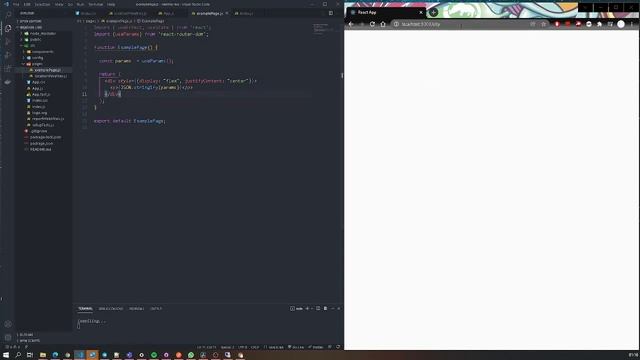This screenshot has width=640, height=360.
Task: Select the Terminal panel tab
Action: pos(85,309)
